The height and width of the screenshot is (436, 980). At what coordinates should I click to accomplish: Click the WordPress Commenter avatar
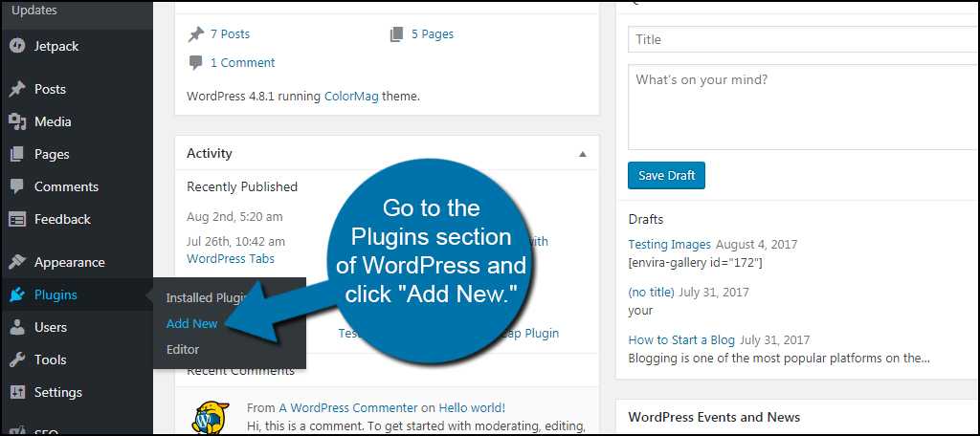coord(209,417)
